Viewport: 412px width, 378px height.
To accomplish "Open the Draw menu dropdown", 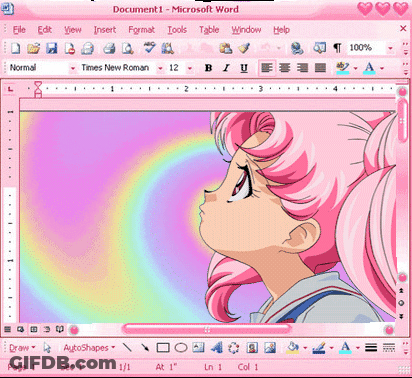I will (22, 348).
